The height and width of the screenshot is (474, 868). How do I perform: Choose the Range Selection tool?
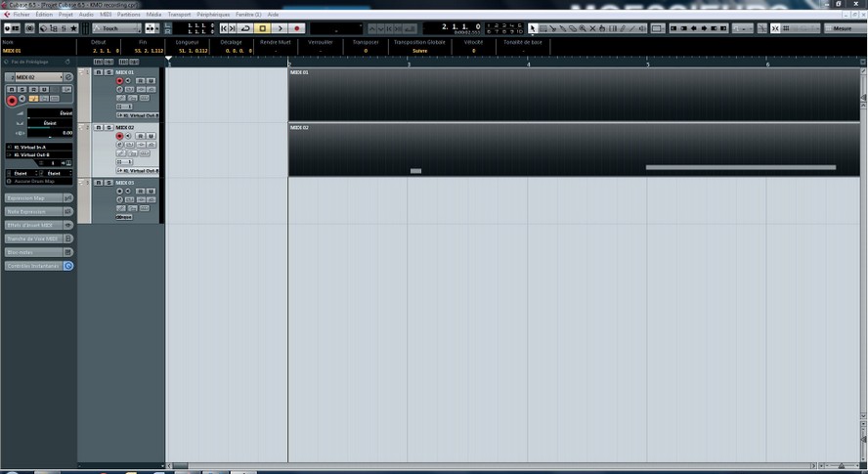(543, 28)
